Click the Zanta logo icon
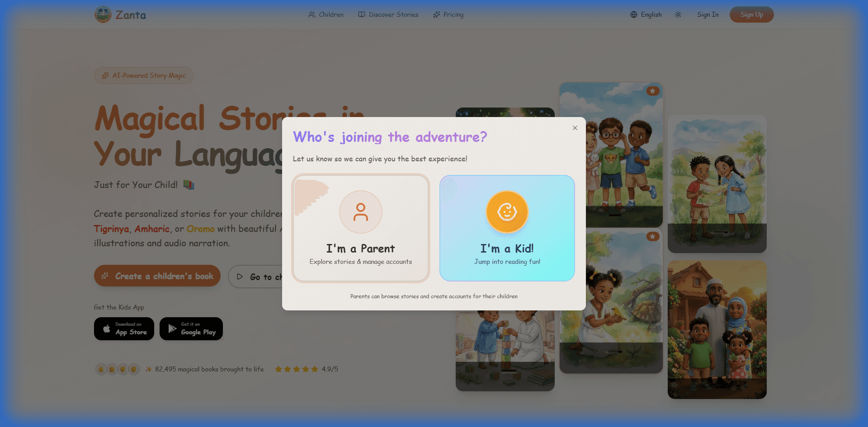Image resolution: width=868 pixels, height=427 pixels. tap(103, 14)
